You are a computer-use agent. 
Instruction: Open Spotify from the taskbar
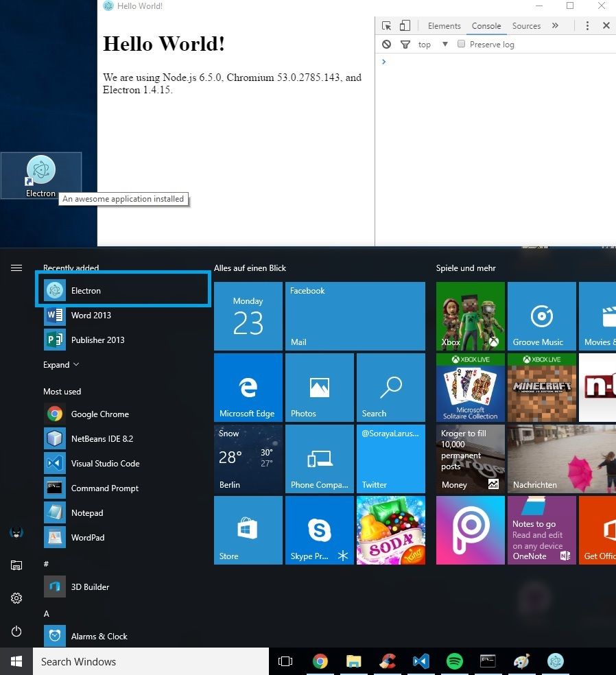(x=455, y=661)
